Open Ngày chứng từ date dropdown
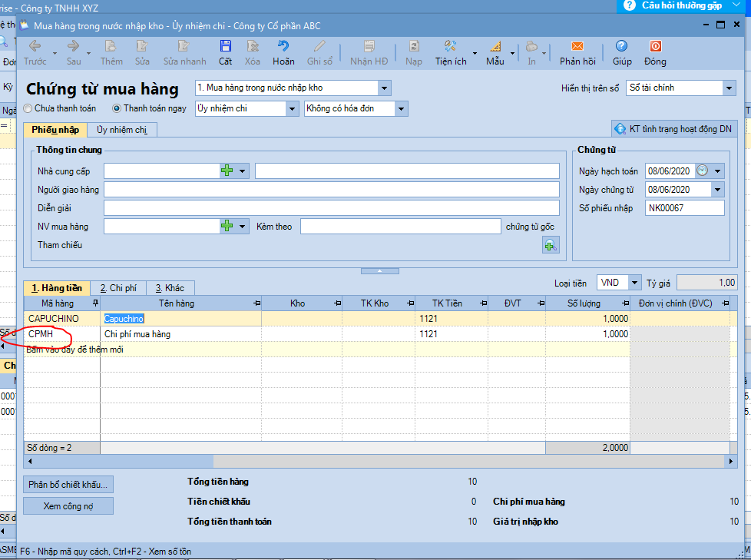Viewport: 751px width, 560px height. tap(717, 190)
